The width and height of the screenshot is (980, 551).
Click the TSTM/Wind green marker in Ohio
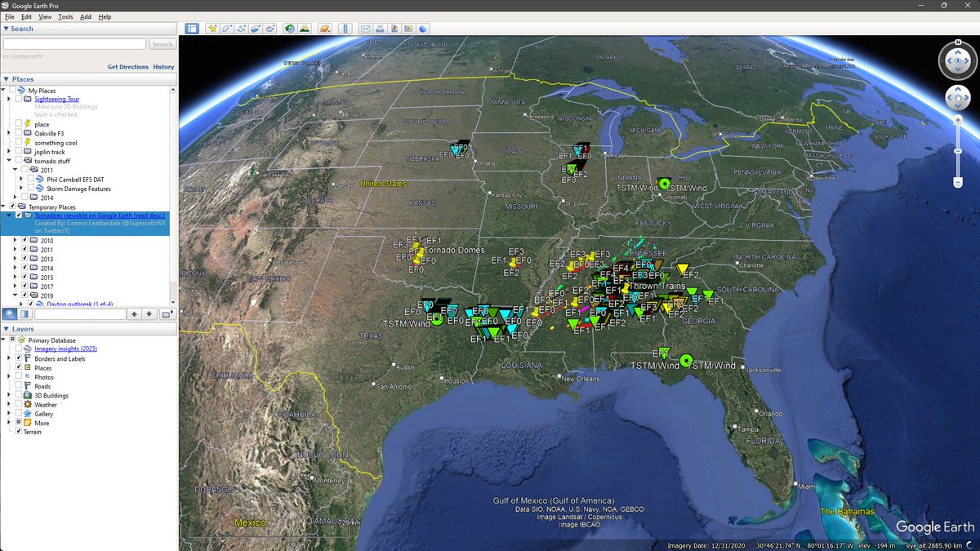coord(664,184)
